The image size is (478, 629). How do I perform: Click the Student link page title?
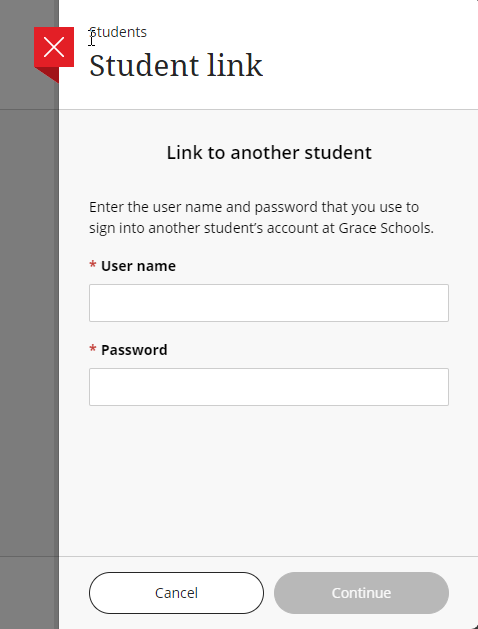(x=176, y=65)
